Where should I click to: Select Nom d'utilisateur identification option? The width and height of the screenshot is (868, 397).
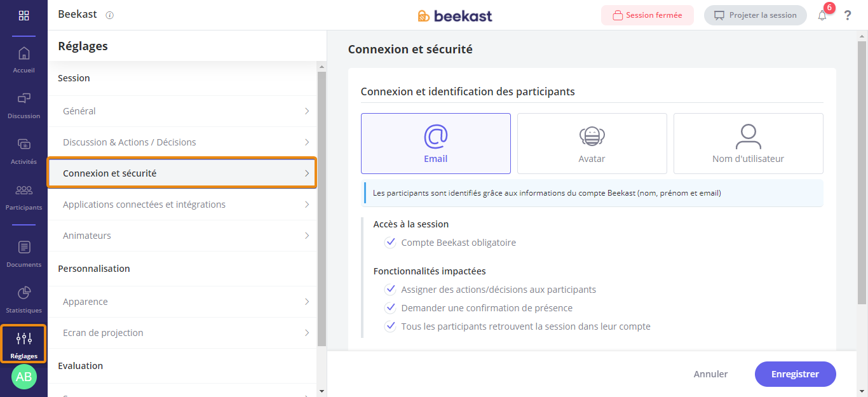(x=749, y=144)
